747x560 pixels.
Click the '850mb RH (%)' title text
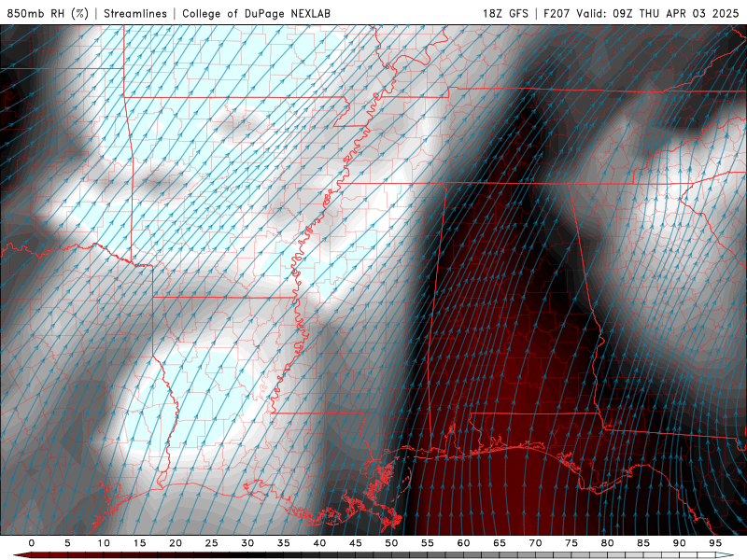tap(48, 13)
